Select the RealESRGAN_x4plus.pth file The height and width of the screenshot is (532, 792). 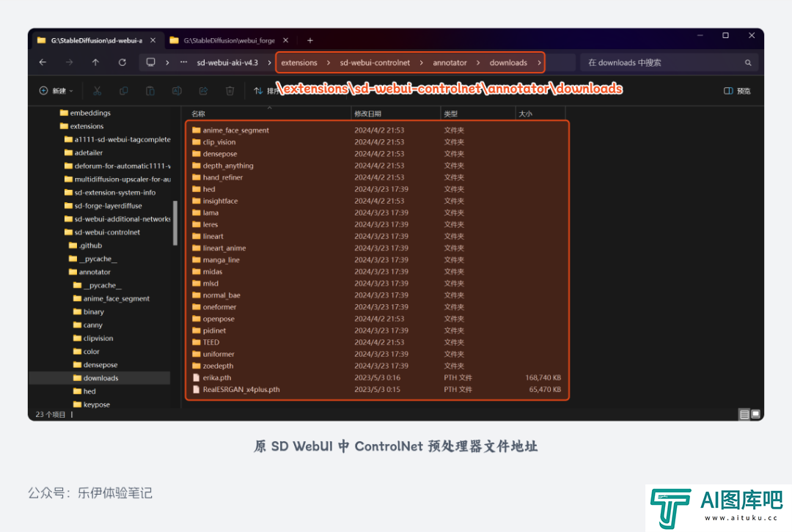[377, 390]
